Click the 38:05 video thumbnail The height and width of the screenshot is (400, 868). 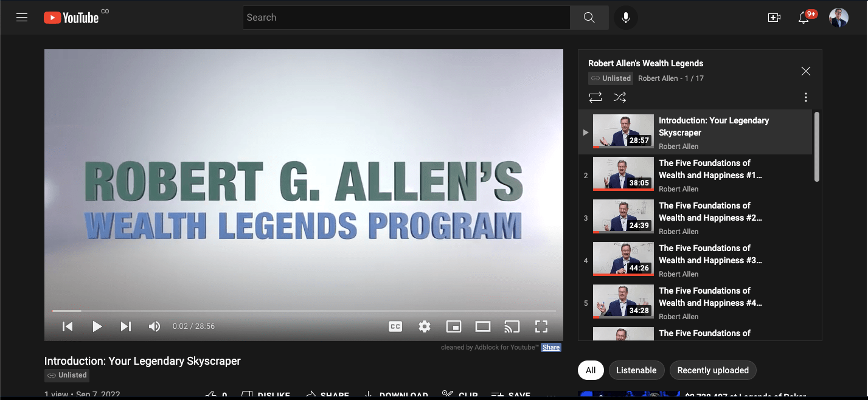coord(623,174)
